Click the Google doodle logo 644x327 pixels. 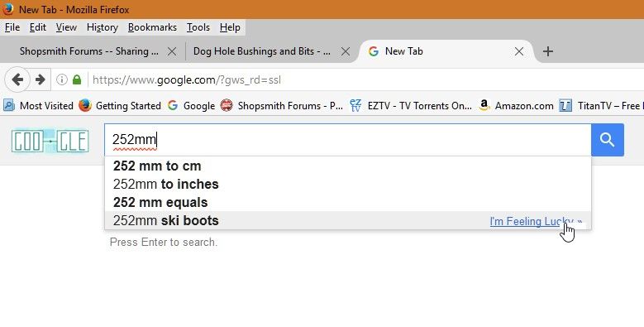(x=50, y=141)
